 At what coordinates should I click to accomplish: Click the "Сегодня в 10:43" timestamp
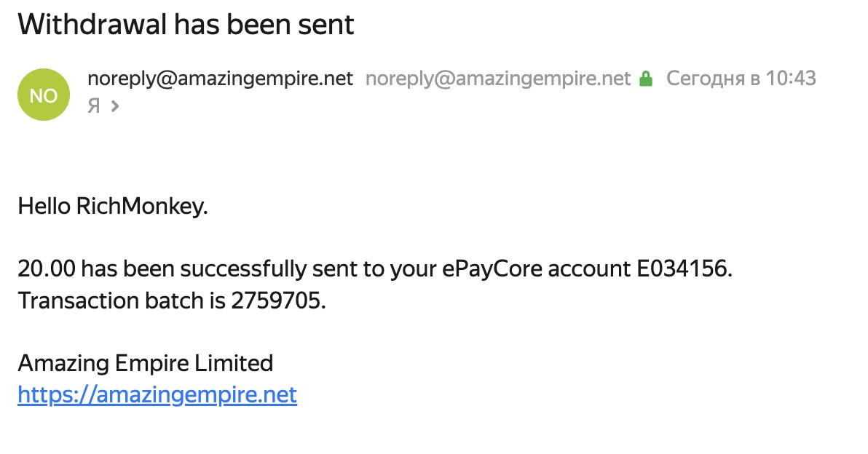tap(741, 79)
